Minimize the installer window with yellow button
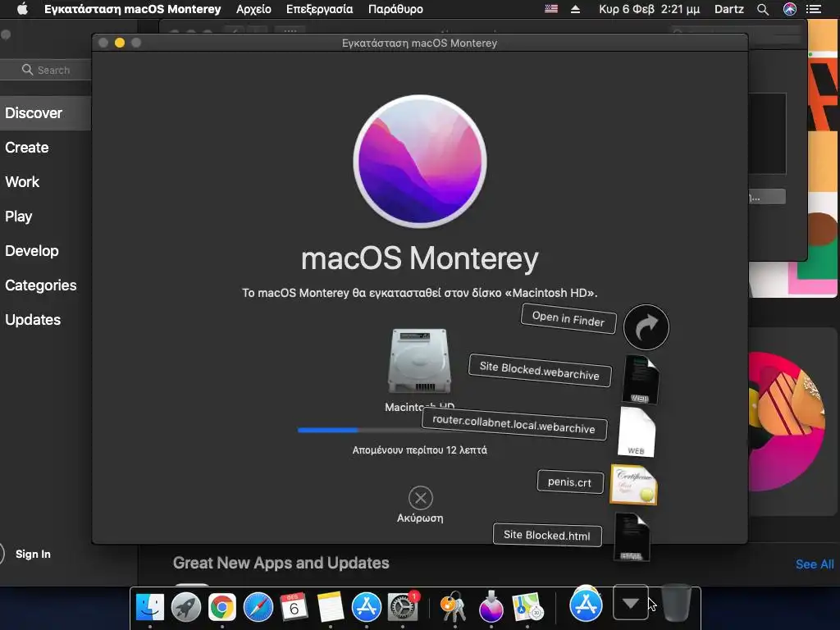 (x=120, y=43)
